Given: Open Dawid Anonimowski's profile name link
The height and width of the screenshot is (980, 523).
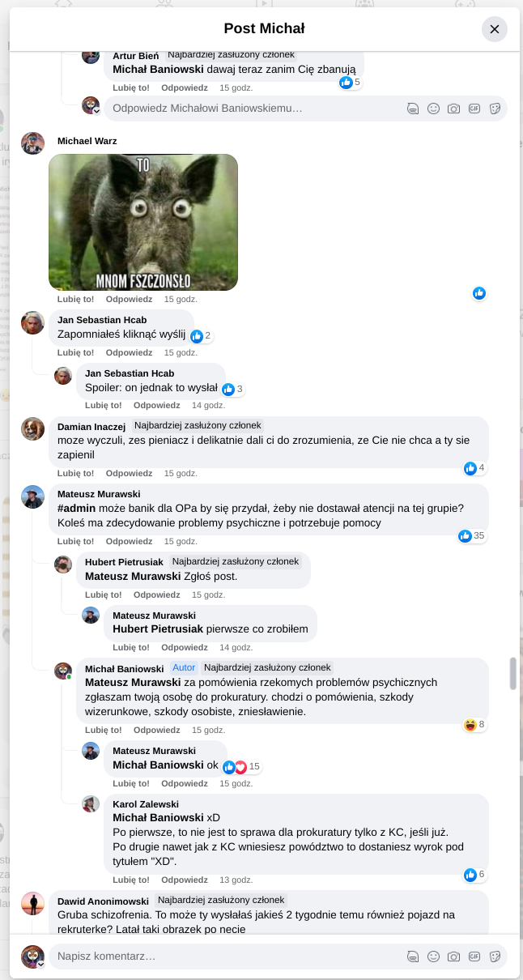Looking at the screenshot, I should pos(103,901).
